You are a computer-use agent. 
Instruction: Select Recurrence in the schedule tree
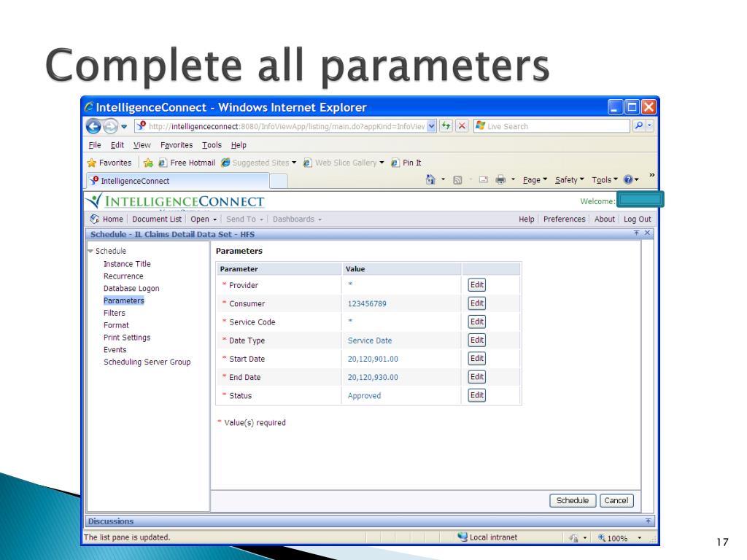point(123,276)
